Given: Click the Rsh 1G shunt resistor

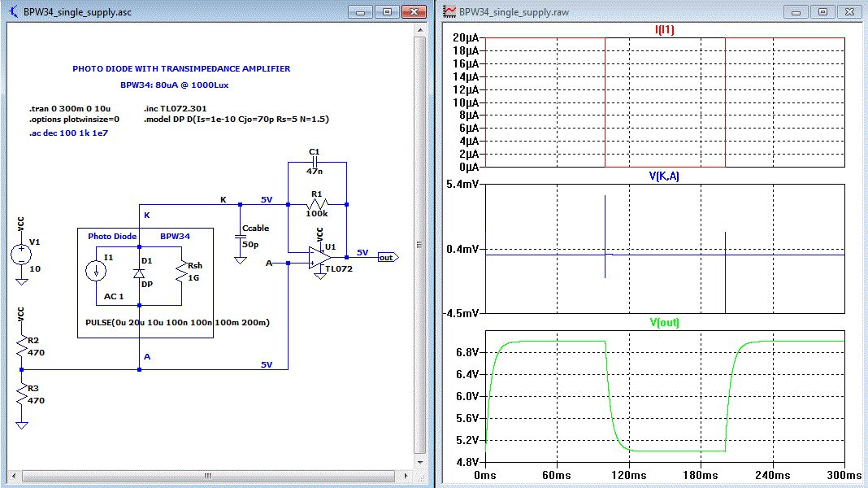Looking at the screenshot, I should (x=181, y=272).
